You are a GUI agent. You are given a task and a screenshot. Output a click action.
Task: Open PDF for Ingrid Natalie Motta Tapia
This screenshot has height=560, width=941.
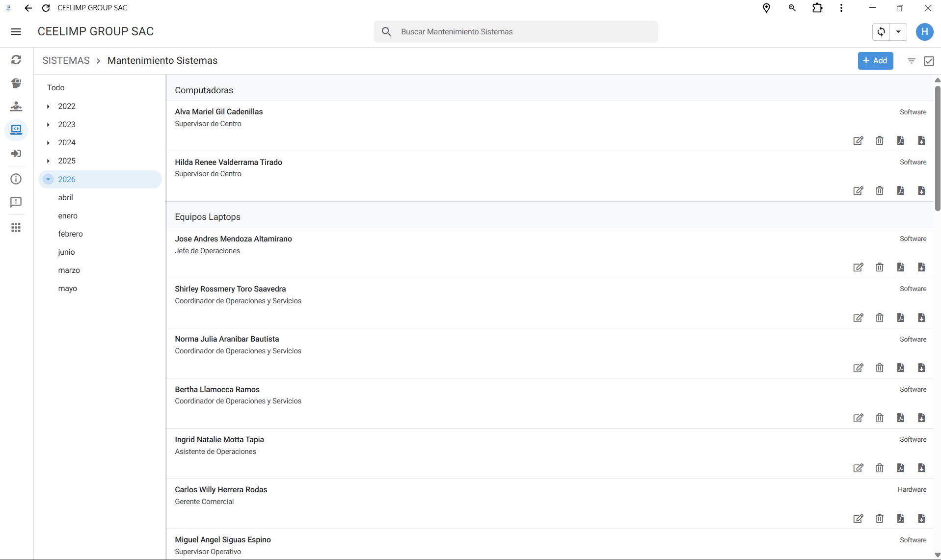(x=900, y=468)
